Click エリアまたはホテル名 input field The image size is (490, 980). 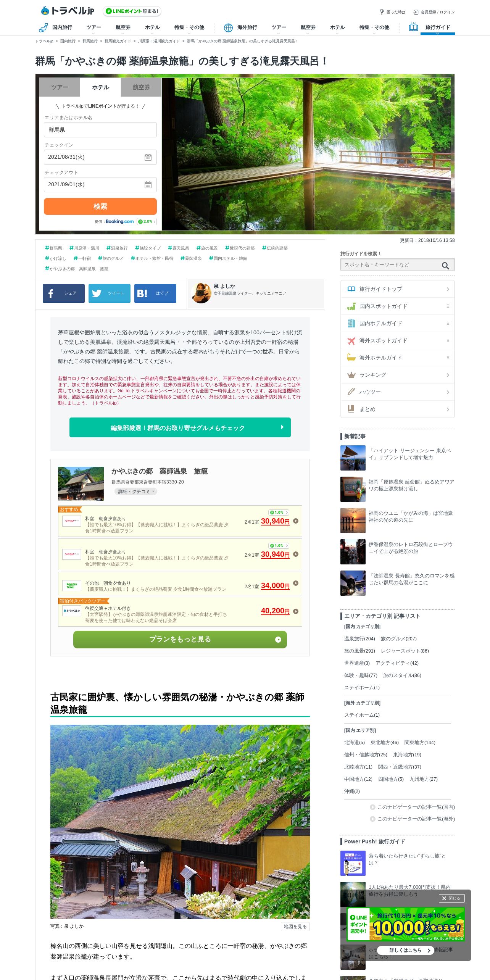tap(100, 130)
